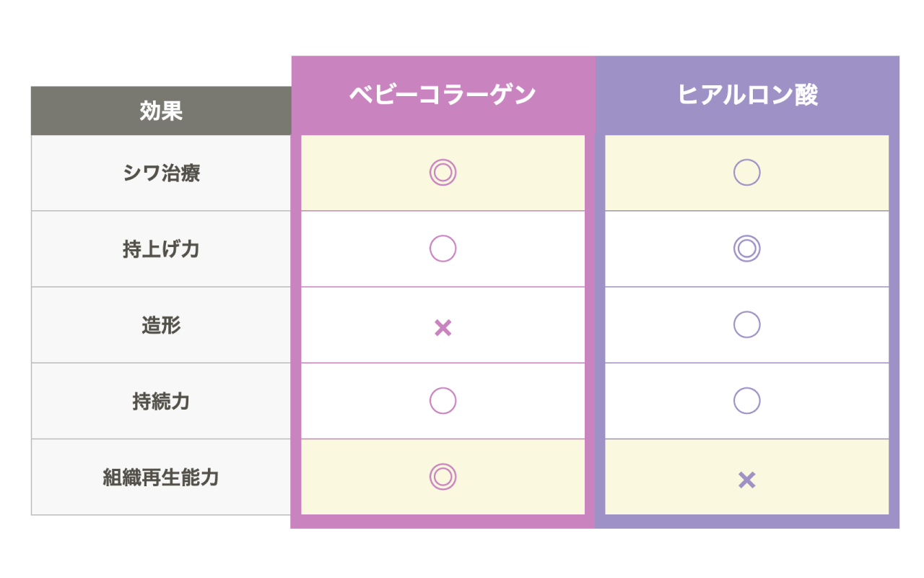
Task: Click circle for 持続力 under ベビーコラーゲン
Action: pyautogui.click(x=443, y=400)
